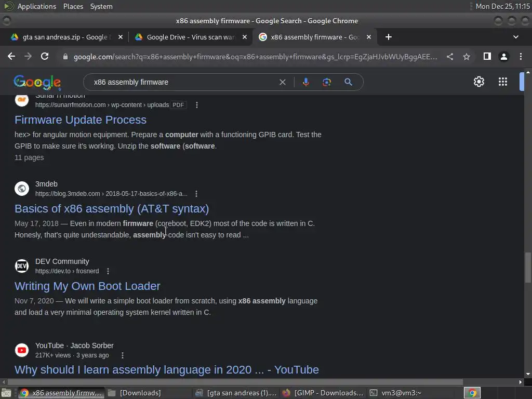Open Writing My Own Boot Loader link
The width and height of the screenshot is (532, 399).
(87, 286)
